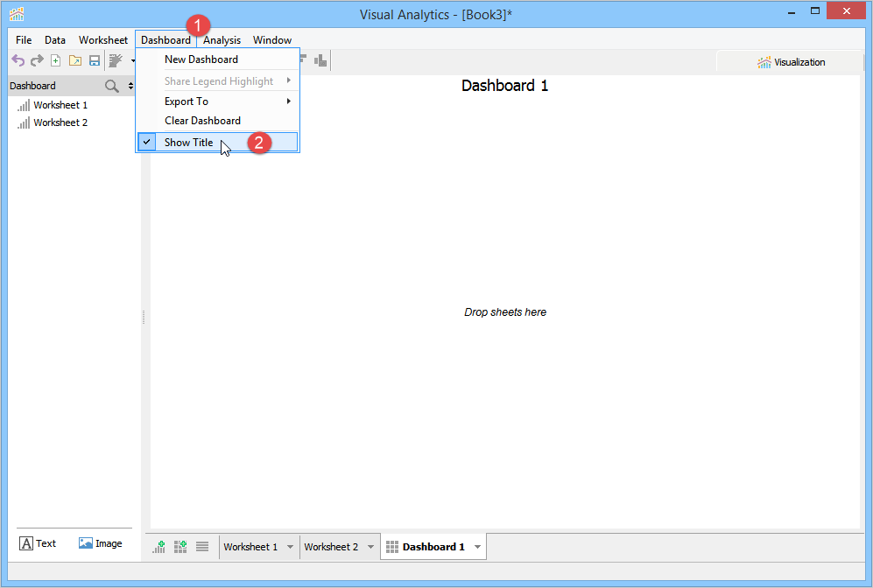Click the Undo arrow icon
The image size is (873, 588).
[x=18, y=60]
